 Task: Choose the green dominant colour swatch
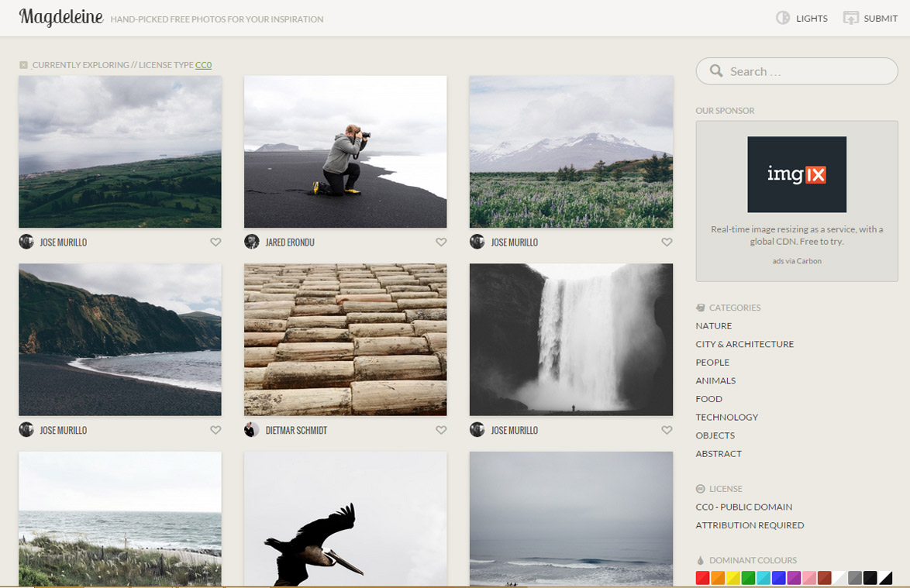748,578
